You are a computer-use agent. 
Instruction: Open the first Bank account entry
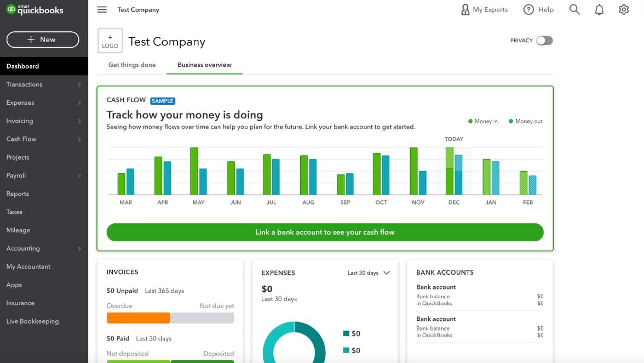coord(480,295)
